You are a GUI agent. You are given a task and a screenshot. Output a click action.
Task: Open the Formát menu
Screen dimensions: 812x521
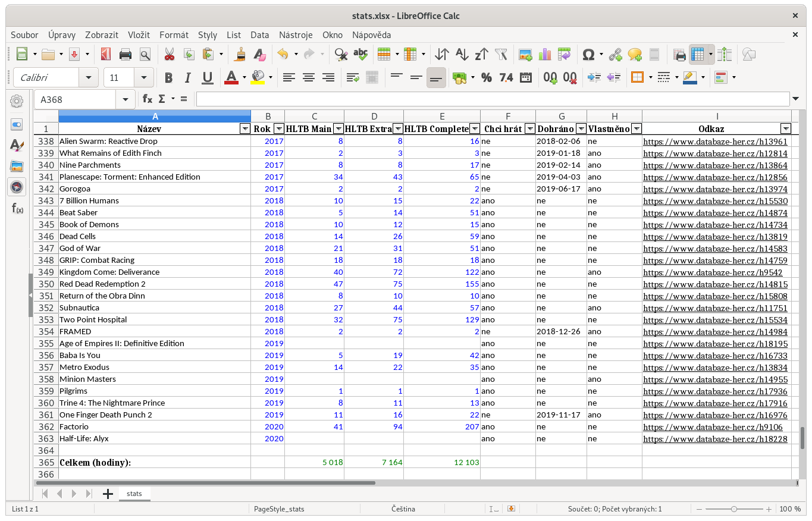(174, 35)
